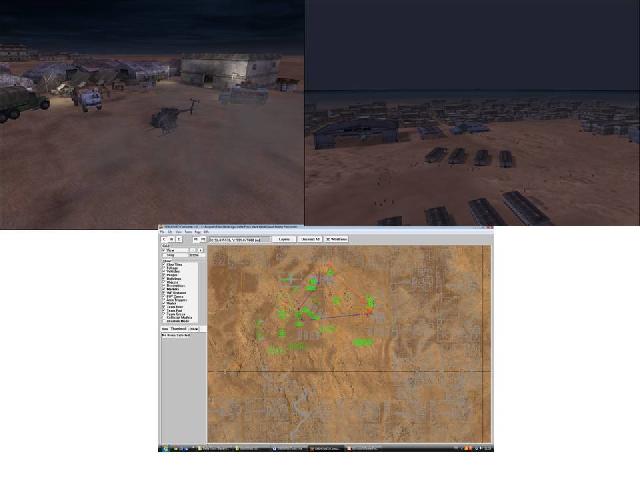This screenshot has width=640, height=480.
Task: Click the 3D Windows button
Action: tap(337, 239)
